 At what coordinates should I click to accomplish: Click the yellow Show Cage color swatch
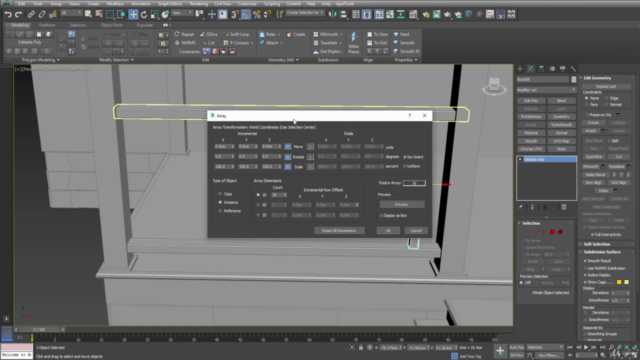(619, 282)
